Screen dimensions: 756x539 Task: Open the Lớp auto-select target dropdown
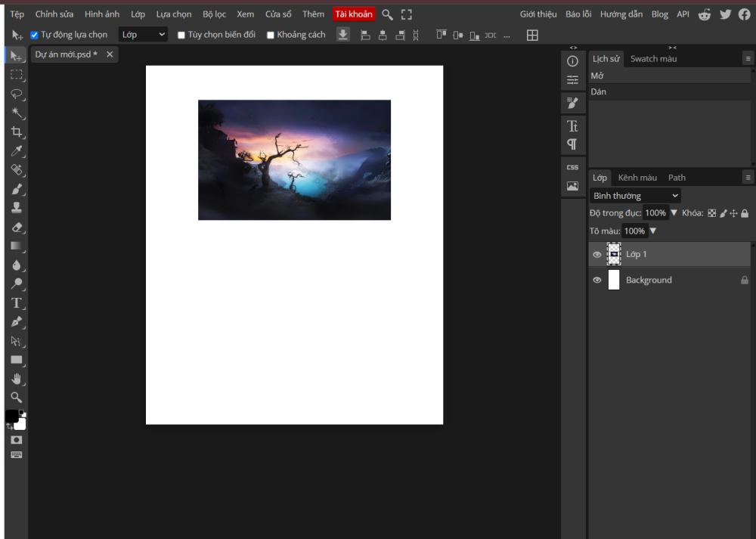click(x=143, y=35)
